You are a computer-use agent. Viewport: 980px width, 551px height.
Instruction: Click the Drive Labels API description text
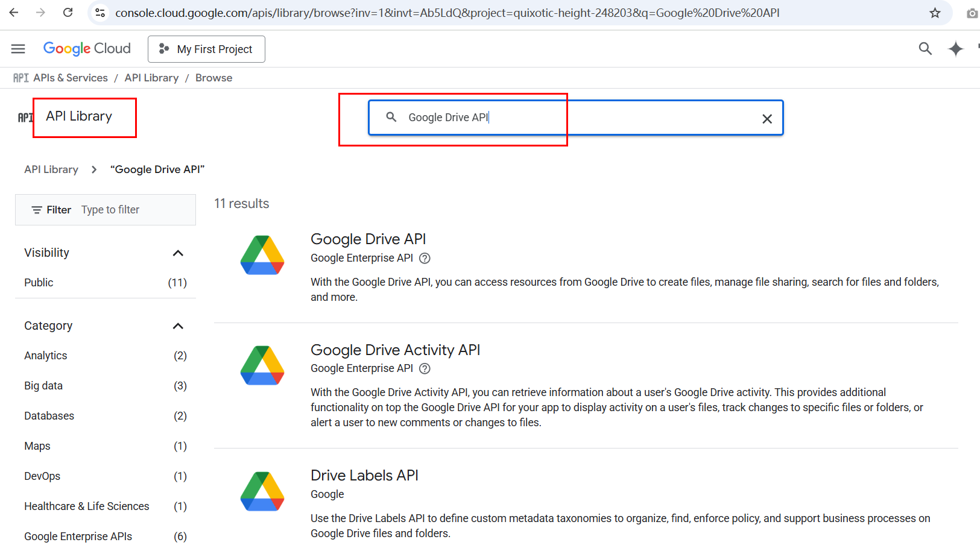point(621,526)
